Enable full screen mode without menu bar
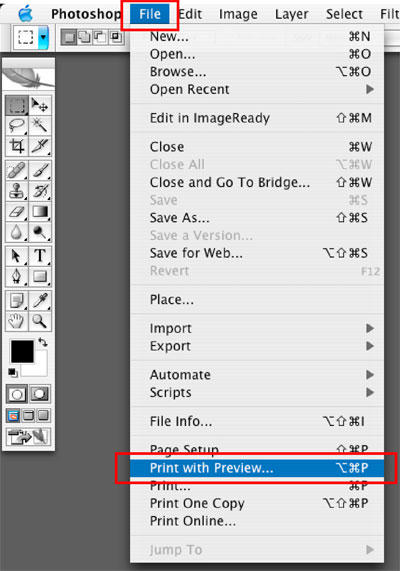This screenshot has width=400, height=571. (43, 416)
